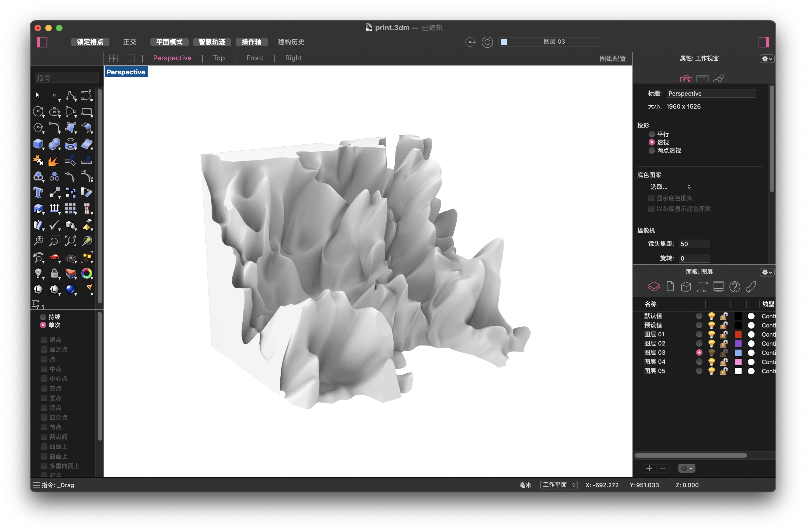Toggle 正交 ortho mode button
Image resolution: width=806 pixels, height=532 pixels.
pos(130,42)
